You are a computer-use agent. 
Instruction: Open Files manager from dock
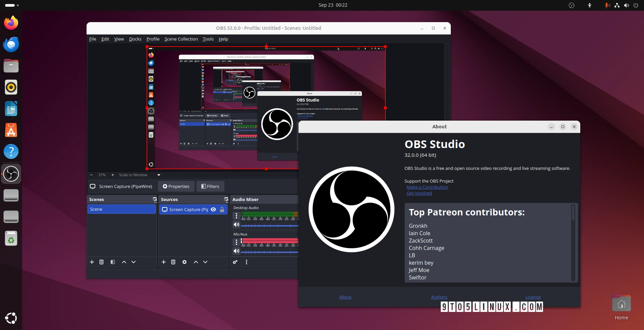point(11,66)
